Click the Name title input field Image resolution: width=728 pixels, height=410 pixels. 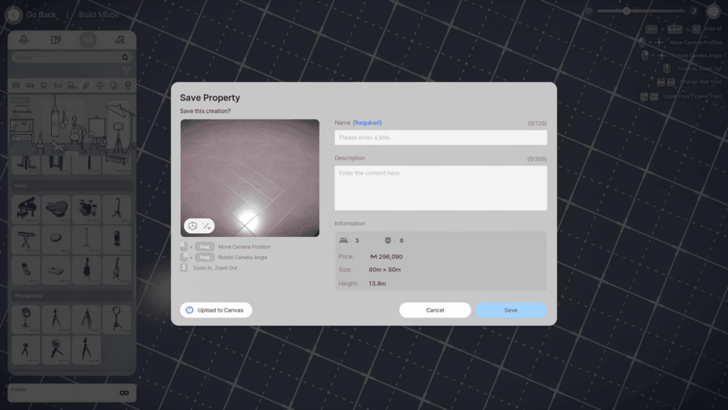click(440, 138)
